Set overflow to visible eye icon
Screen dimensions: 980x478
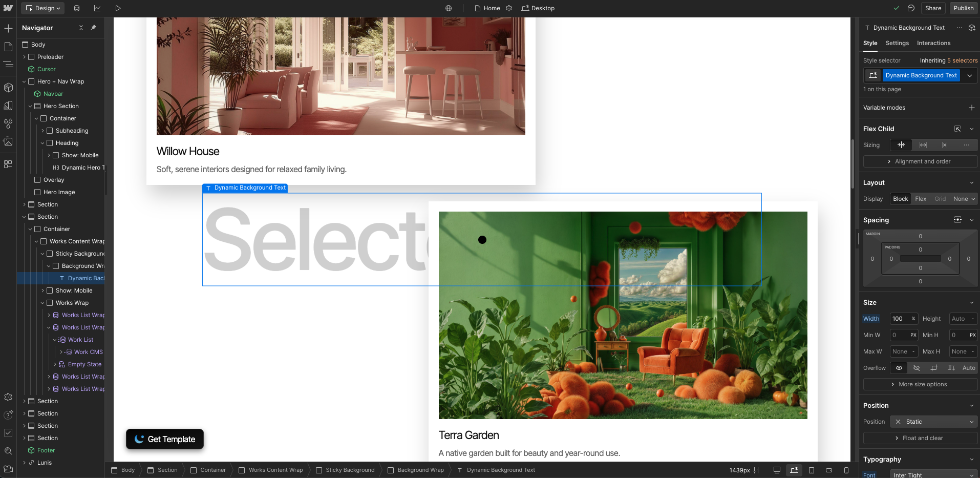point(899,368)
